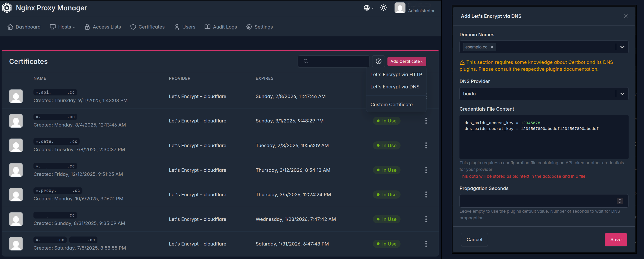
Task: Remove the esempio.cc domain tag
Action: click(x=492, y=47)
